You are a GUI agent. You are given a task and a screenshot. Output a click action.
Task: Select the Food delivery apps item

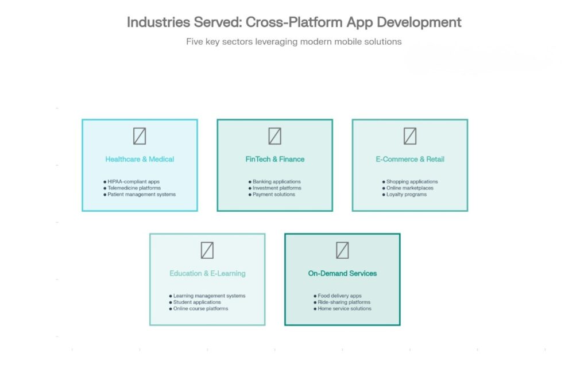click(339, 296)
